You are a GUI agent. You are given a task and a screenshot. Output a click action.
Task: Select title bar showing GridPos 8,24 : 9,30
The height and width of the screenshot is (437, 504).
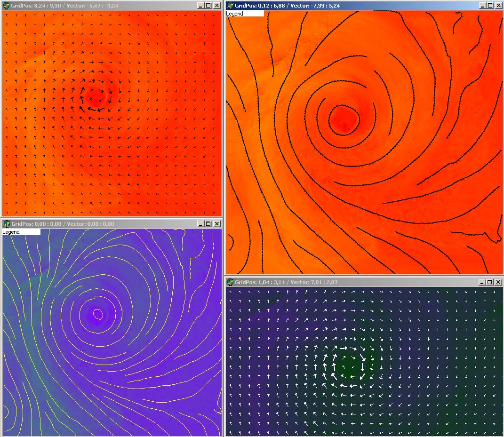[94, 6]
